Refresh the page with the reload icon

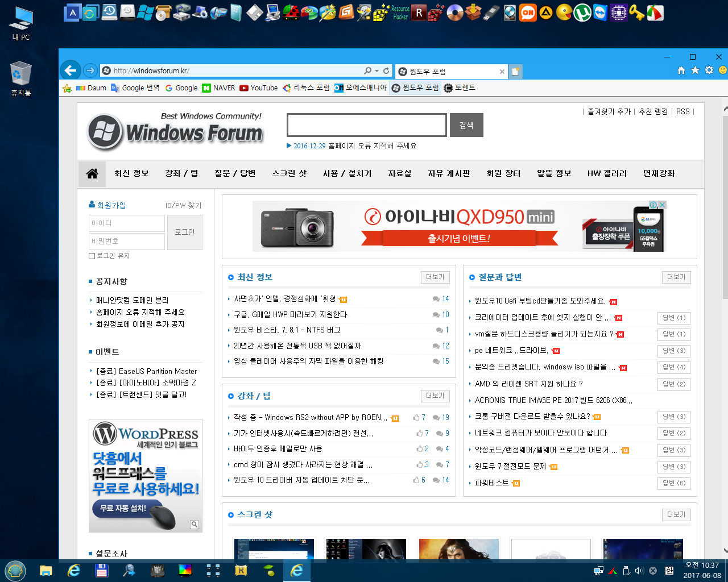click(386, 71)
